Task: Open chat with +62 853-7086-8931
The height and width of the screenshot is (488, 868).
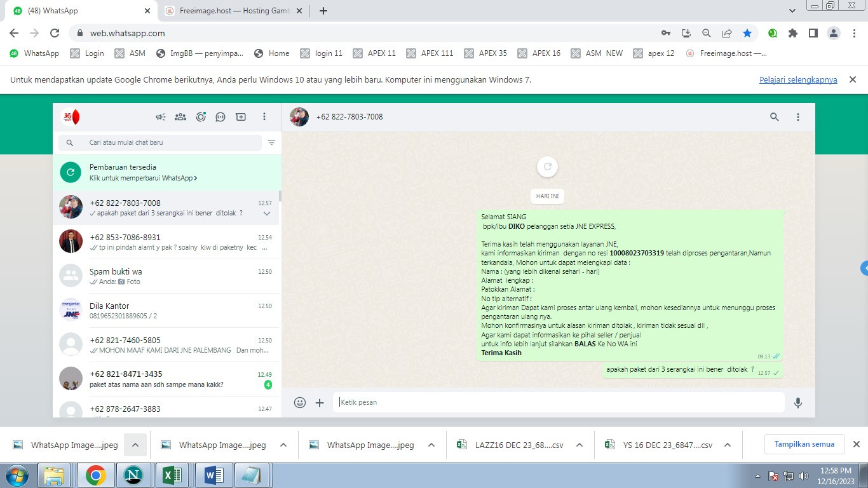Action: [166, 242]
